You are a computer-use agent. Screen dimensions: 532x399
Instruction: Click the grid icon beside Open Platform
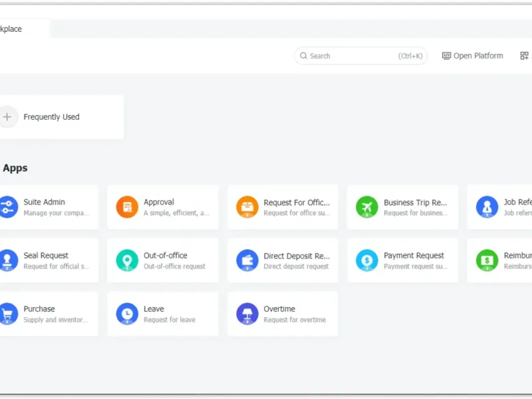click(x=525, y=56)
